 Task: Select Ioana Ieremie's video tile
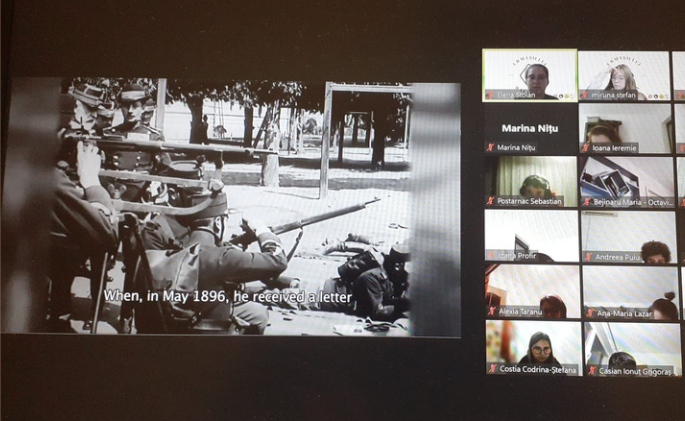(x=625, y=128)
